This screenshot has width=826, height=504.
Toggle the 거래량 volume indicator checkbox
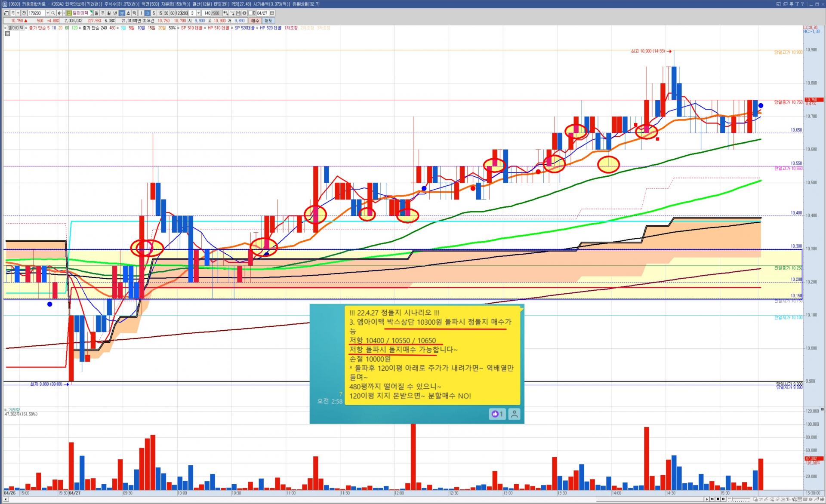pos(6,410)
